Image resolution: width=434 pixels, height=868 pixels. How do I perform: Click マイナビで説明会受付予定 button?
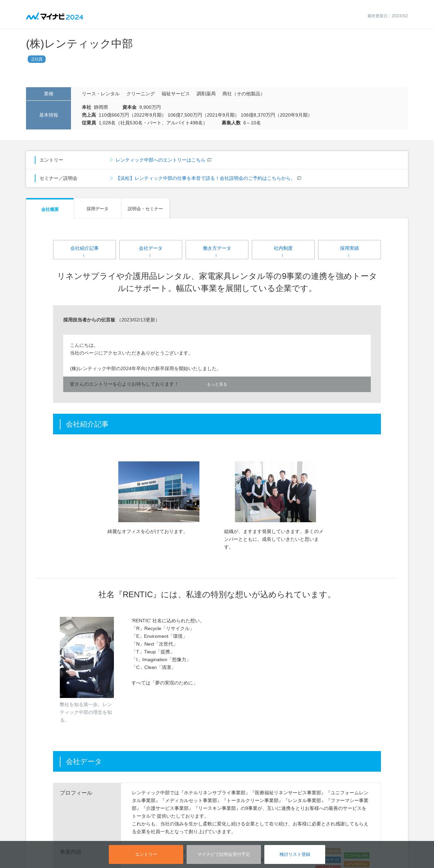224,854
